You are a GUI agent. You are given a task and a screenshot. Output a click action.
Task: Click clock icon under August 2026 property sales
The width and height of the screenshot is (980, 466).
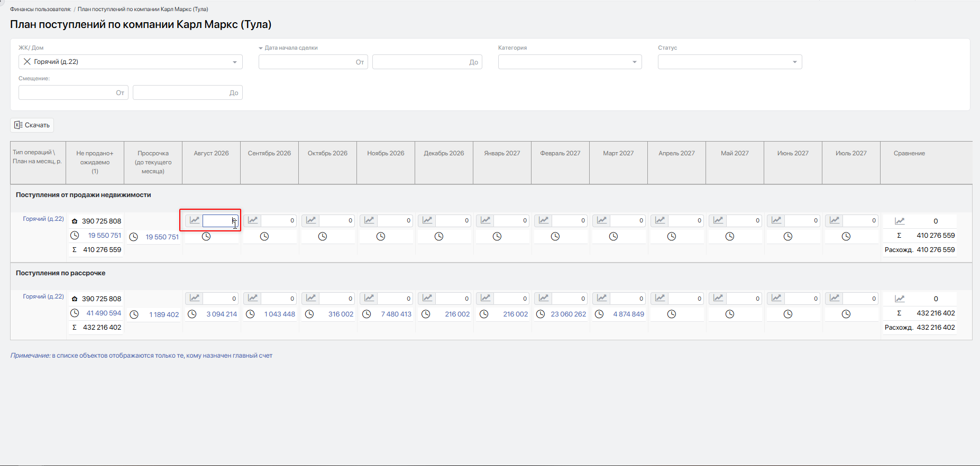click(x=206, y=236)
